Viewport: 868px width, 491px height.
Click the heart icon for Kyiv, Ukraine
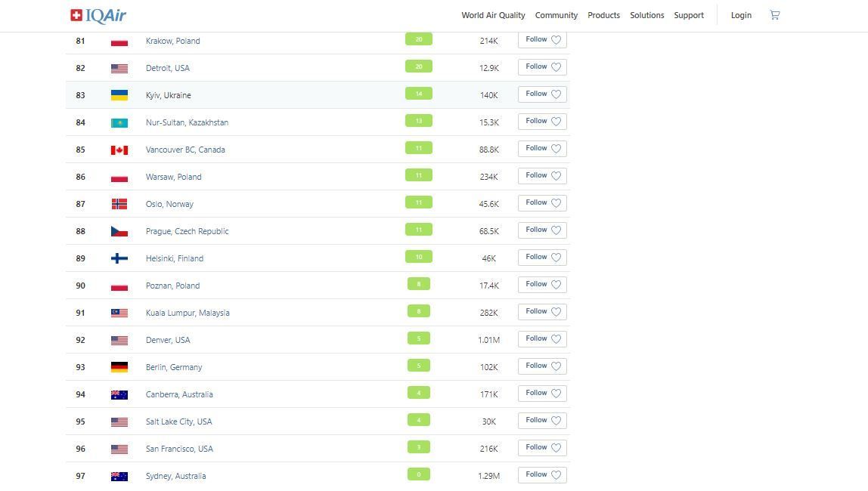point(556,94)
